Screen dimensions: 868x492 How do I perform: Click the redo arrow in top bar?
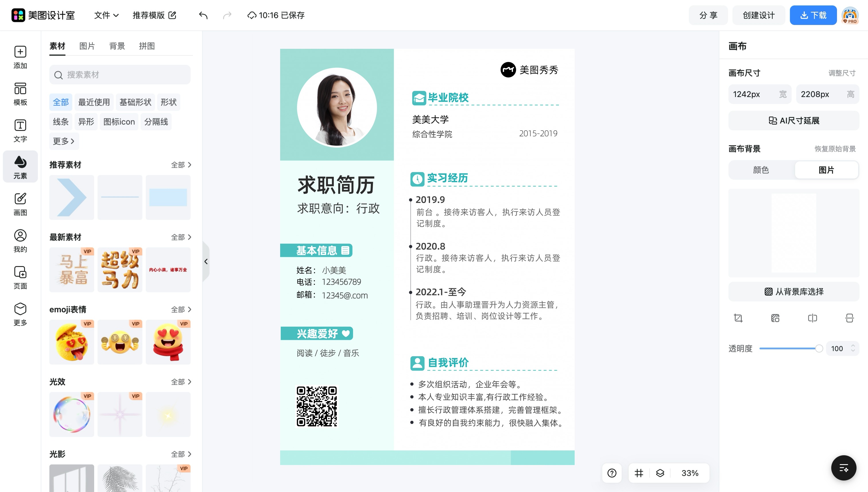[x=227, y=15]
